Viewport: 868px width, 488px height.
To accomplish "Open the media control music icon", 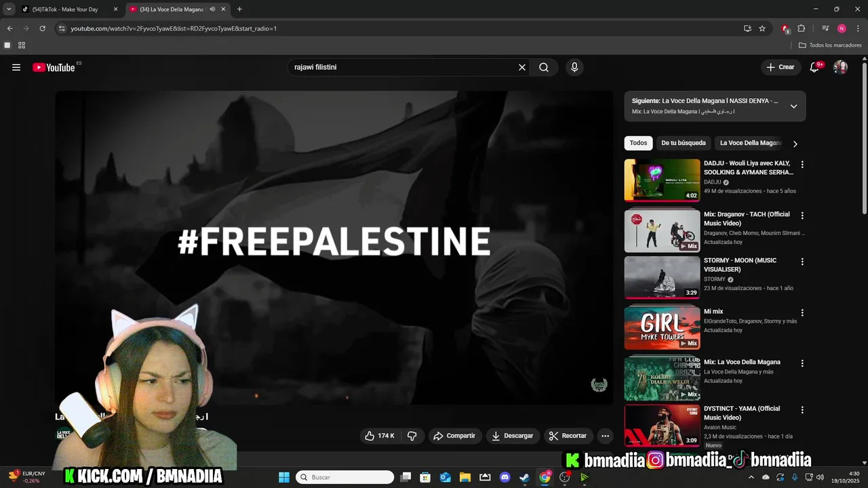I will point(825,28).
